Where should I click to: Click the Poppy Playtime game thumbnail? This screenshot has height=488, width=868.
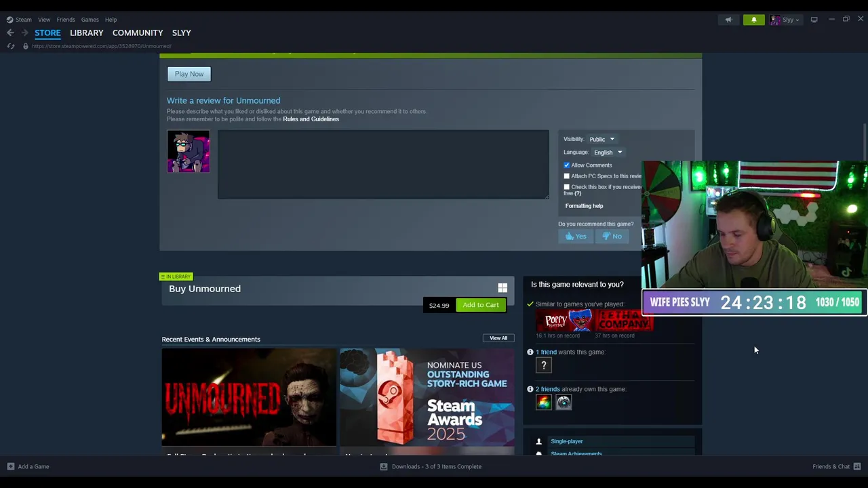pos(564,321)
